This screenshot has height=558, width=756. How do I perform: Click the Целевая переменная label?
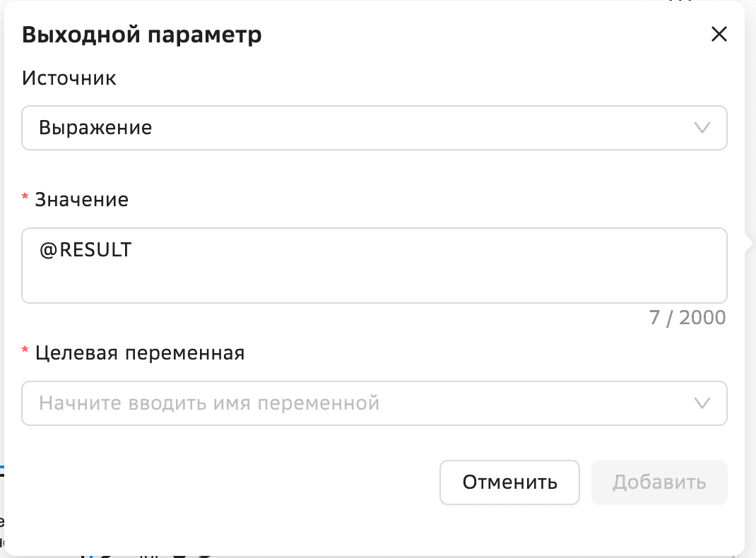click(x=140, y=352)
